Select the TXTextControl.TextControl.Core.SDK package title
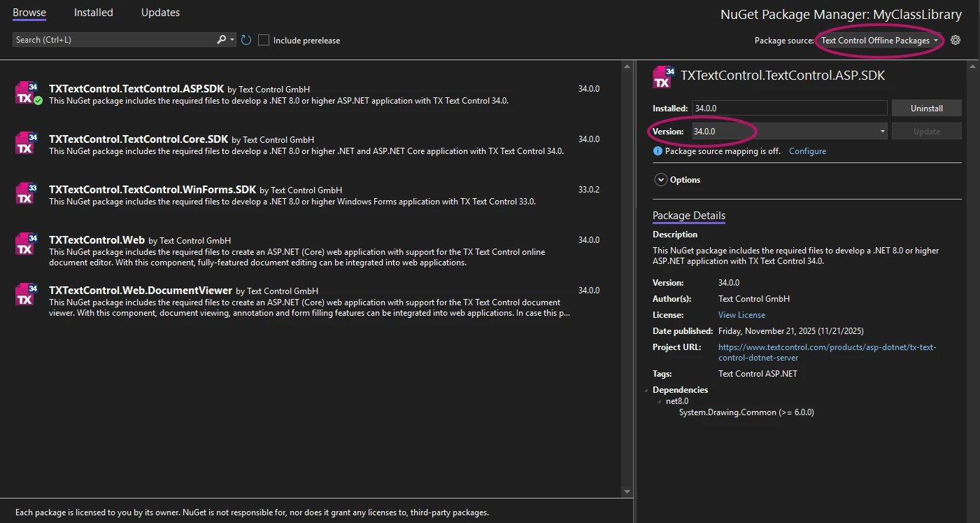Viewport: 980px width, 523px height. pyautogui.click(x=139, y=139)
